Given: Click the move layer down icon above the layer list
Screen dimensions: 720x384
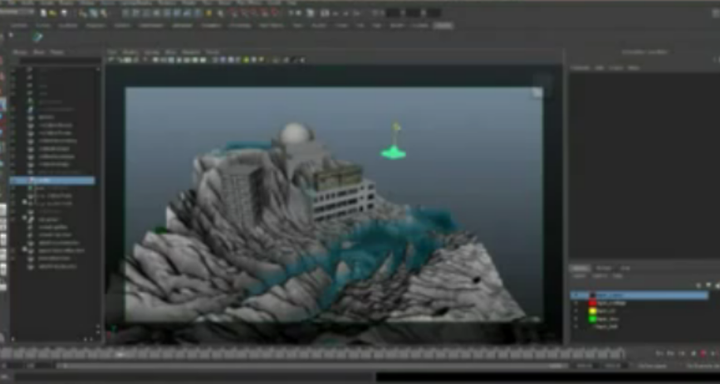Looking at the screenshot, I should click(708, 285).
